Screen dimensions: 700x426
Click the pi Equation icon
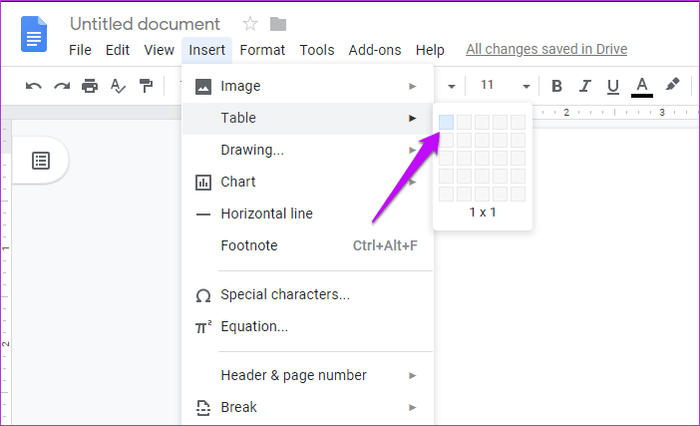(203, 327)
